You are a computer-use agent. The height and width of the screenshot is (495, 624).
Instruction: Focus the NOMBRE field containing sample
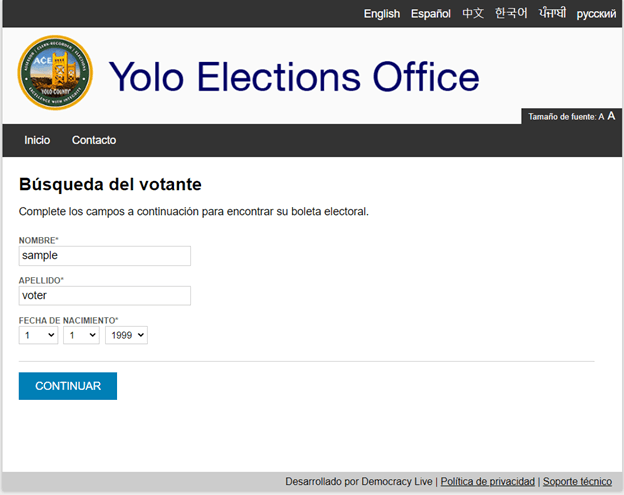[105, 256]
